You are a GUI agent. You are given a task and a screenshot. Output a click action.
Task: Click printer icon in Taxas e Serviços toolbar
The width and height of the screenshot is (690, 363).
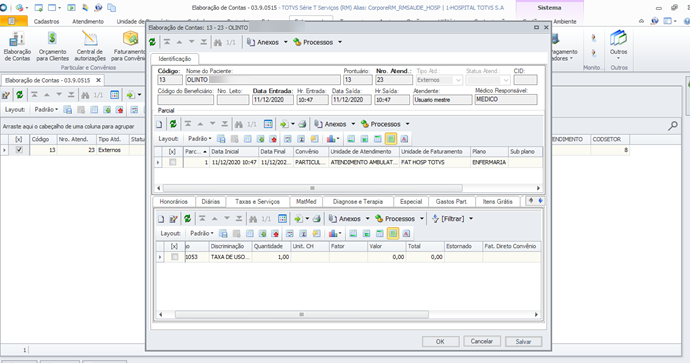point(316,219)
